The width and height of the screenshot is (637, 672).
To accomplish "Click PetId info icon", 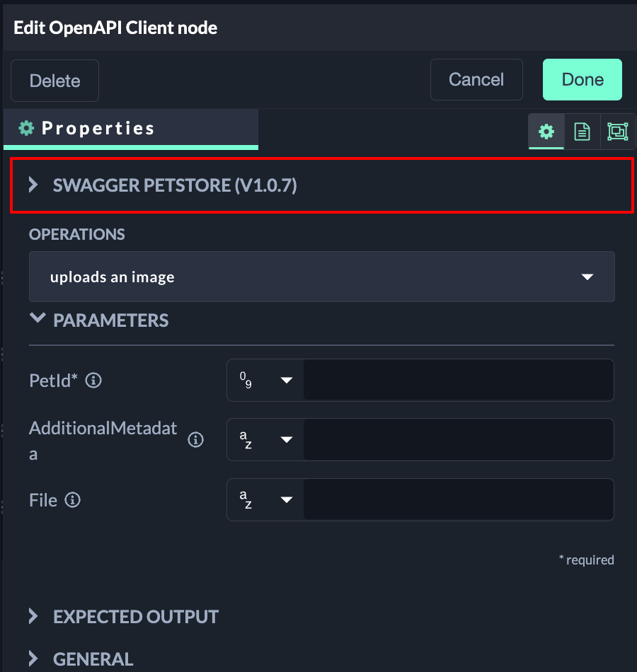I will [93, 381].
